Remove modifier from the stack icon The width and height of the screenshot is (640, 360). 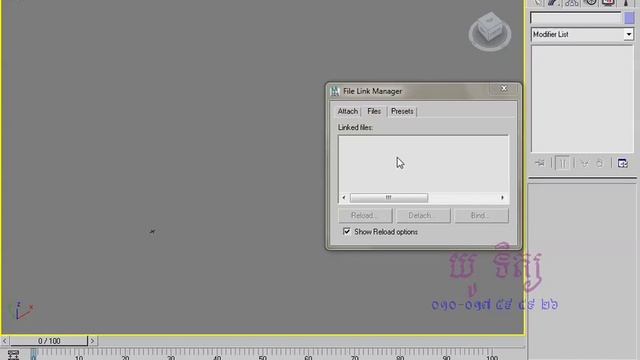coord(599,163)
